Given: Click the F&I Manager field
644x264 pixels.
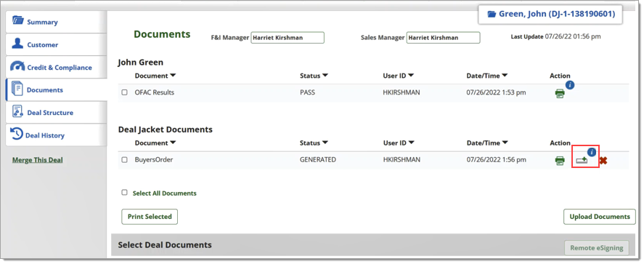Looking at the screenshot, I should coord(288,37).
